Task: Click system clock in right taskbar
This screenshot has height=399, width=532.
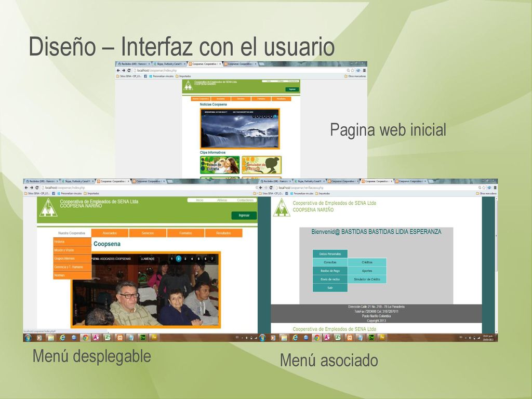Action: pyautogui.click(x=488, y=338)
